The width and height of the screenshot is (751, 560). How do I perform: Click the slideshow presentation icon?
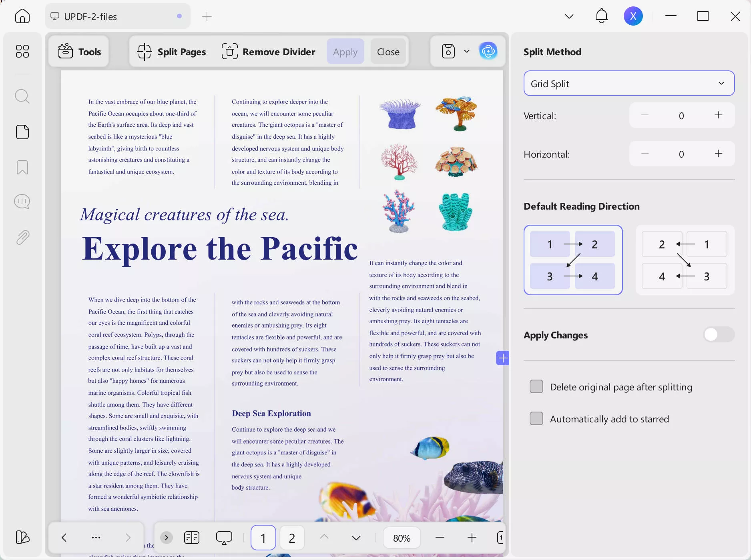pyautogui.click(x=224, y=538)
